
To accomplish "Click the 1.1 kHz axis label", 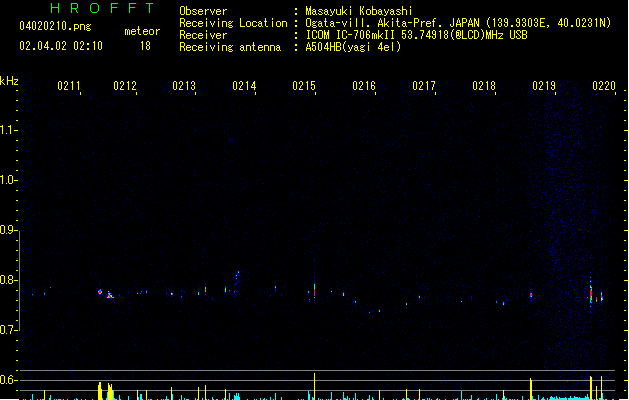I will pos(7,130).
